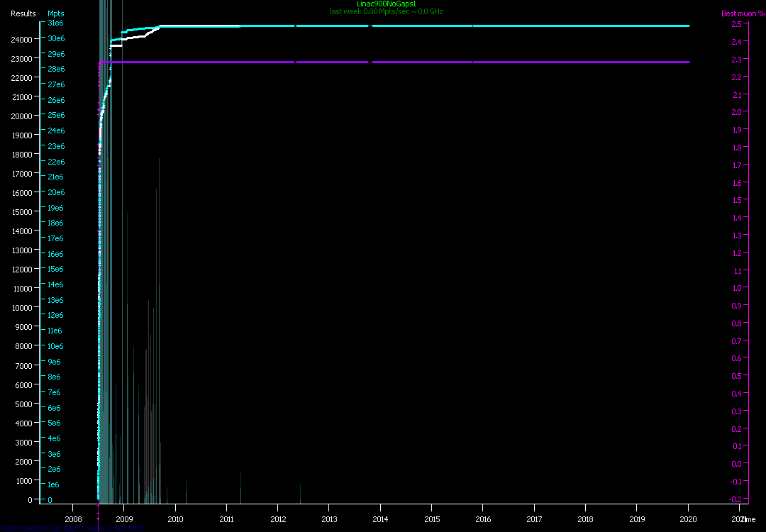Click the Active users in last day text
Viewport: 766px width, 532px height.
click(71, 528)
